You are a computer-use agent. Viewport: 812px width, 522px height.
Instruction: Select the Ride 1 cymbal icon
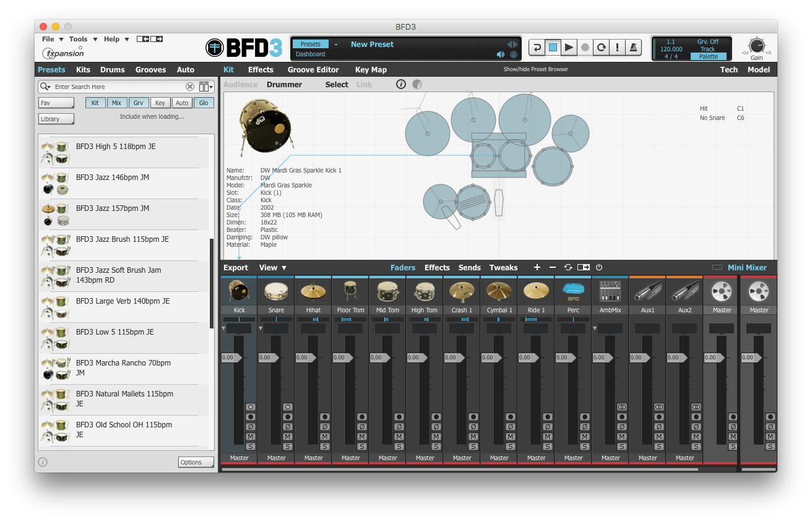[x=536, y=291]
